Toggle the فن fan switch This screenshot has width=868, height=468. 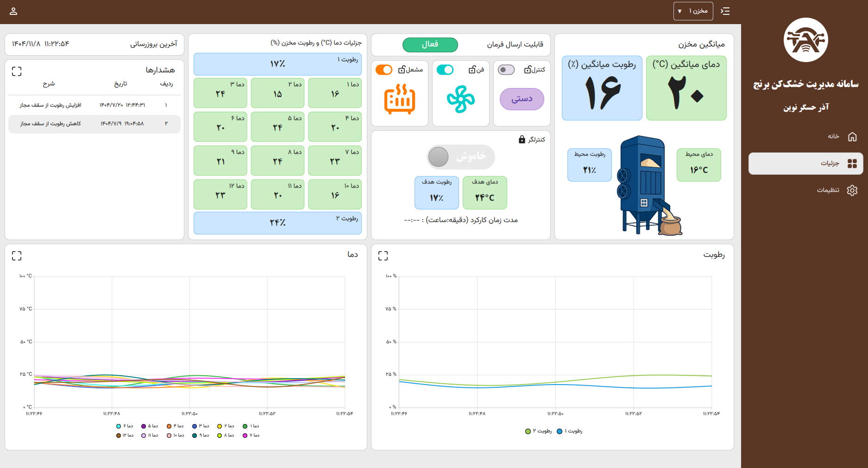(x=445, y=70)
